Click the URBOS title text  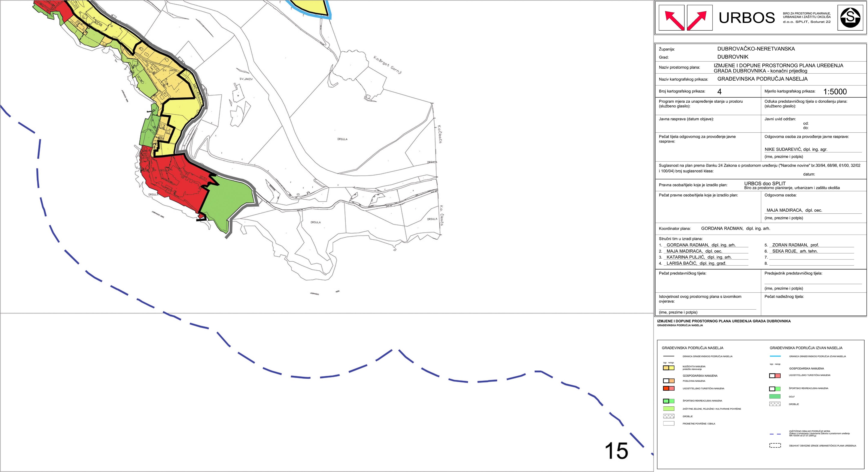(x=747, y=18)
